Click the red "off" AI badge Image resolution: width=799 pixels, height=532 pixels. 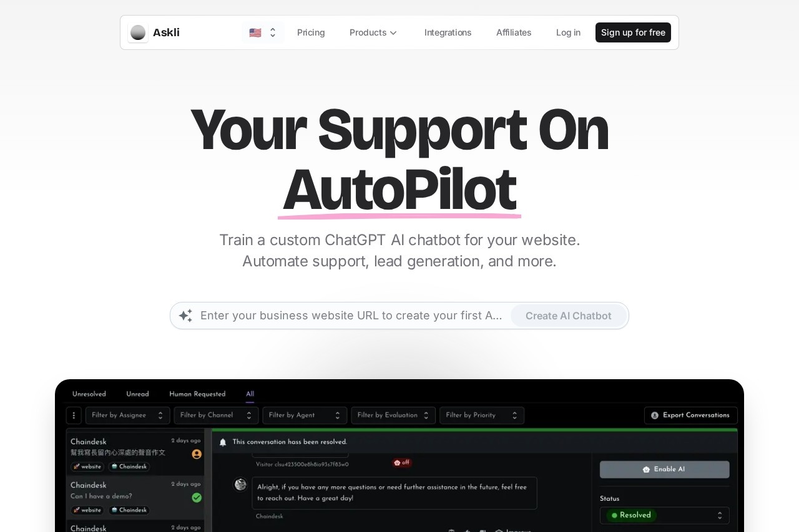pos(402,463)
